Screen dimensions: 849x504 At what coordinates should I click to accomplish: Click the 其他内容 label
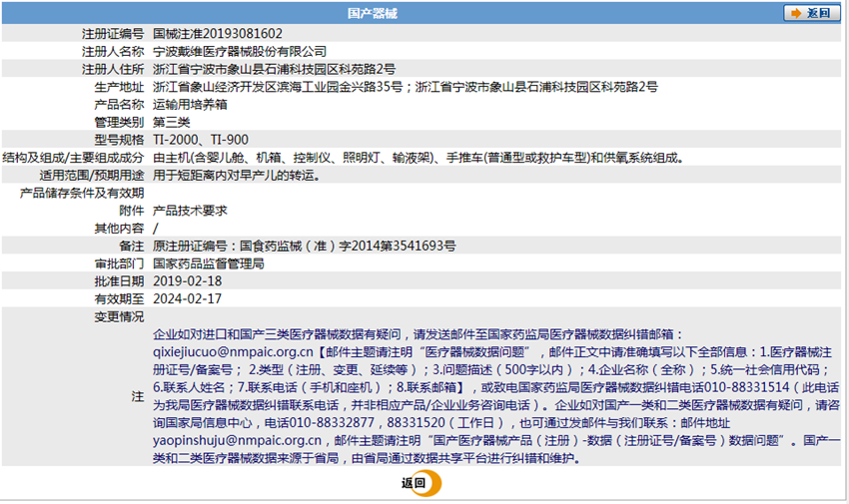119,229
